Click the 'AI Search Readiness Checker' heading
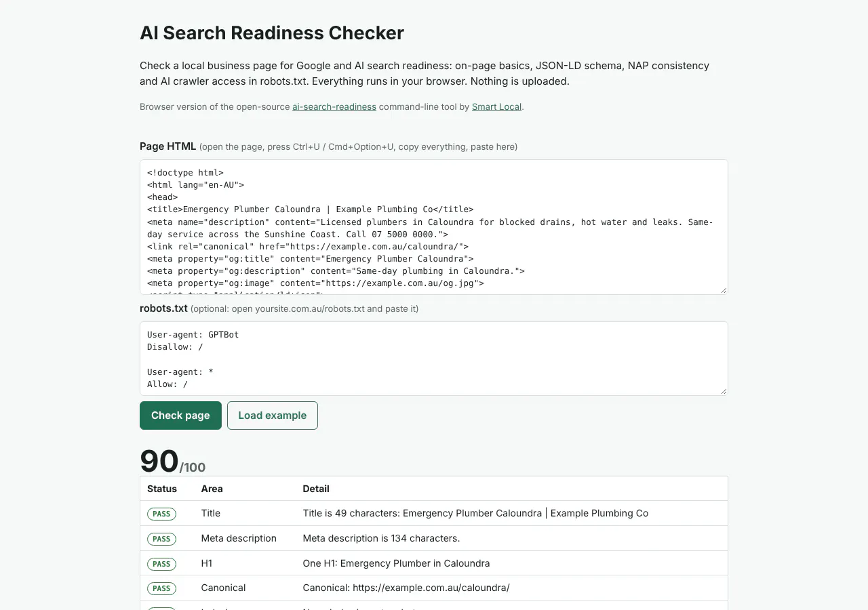The image size is (868, 610). tap(272, 33)
